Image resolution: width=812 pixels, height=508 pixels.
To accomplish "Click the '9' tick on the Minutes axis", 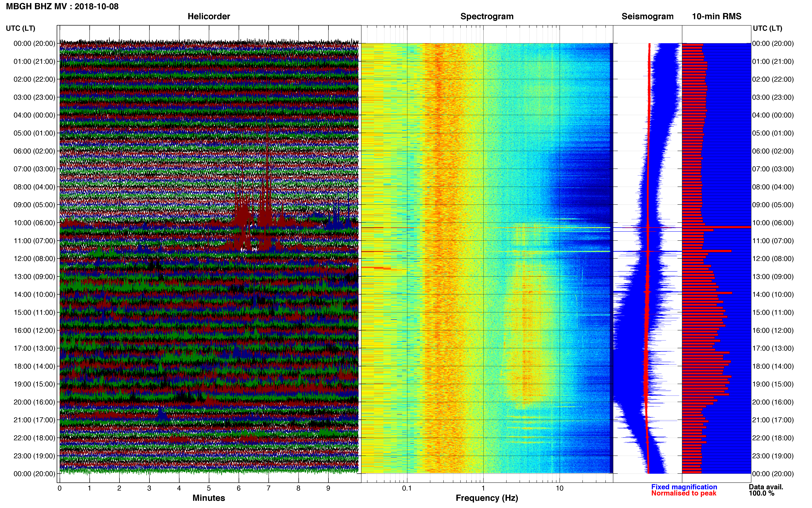I will [328, 488].
